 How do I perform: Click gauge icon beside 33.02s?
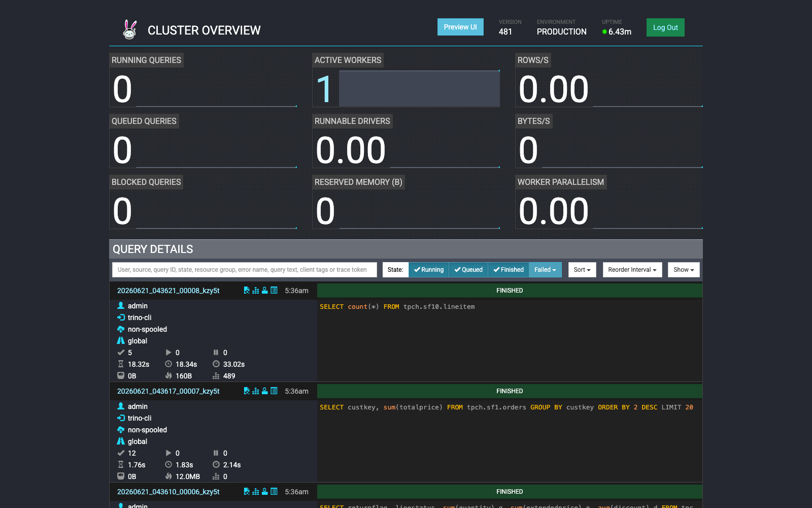[x=216, y=364]
